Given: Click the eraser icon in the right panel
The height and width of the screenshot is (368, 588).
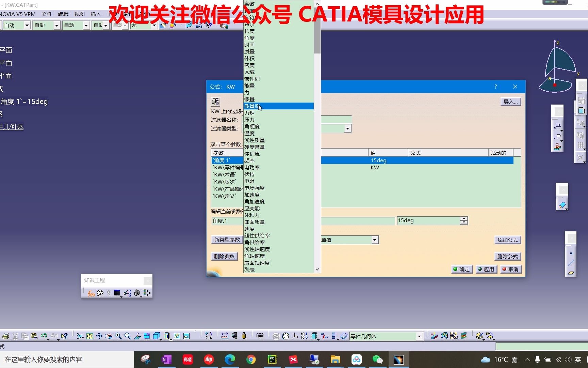Looking at the screenshot, I should pos(562,205).
